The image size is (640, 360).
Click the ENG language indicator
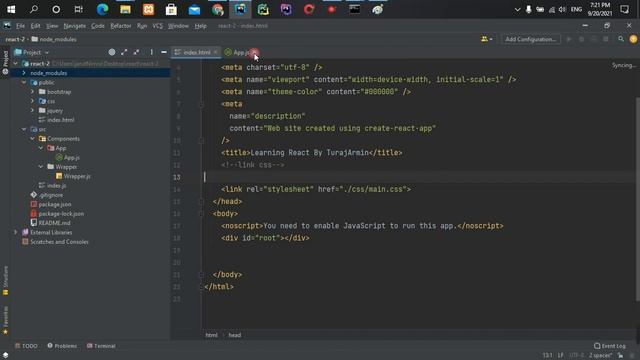click(x=576, y=9)
